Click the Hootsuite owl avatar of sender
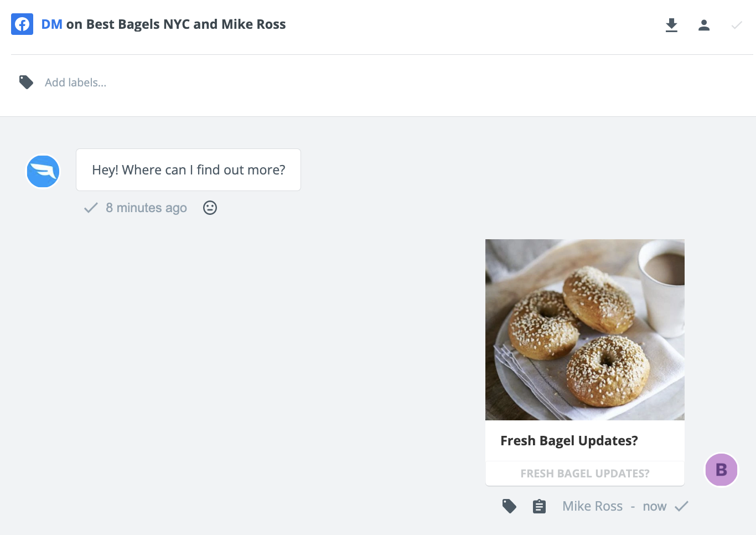Viewport: 756px width, 535px height. (x=43, y=171)
